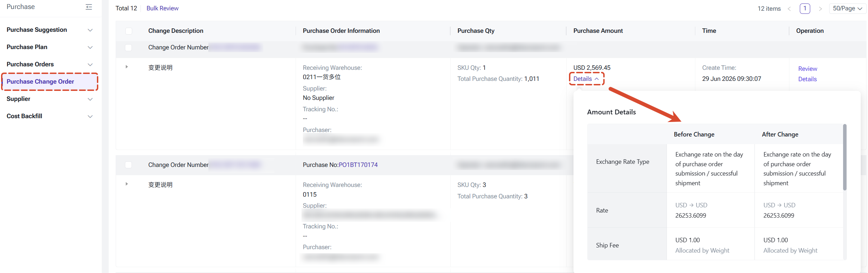Open Purchase Change Order menu item

(x=50, y=82)
